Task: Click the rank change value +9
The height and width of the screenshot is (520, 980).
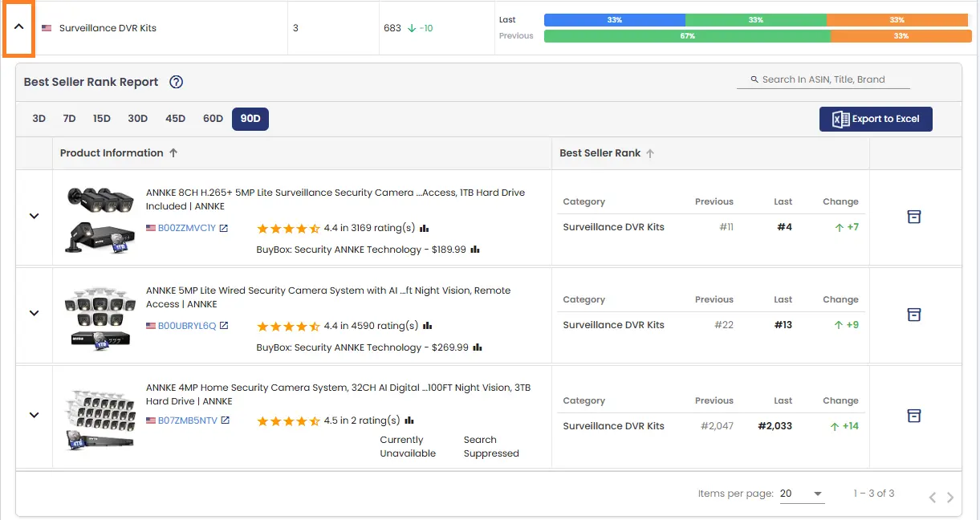Action: 847,325
